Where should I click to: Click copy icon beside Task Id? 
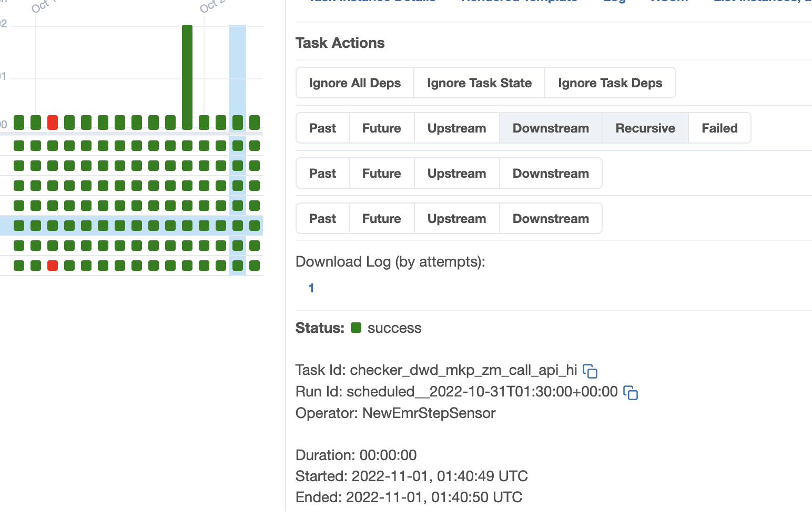point(591,371)
